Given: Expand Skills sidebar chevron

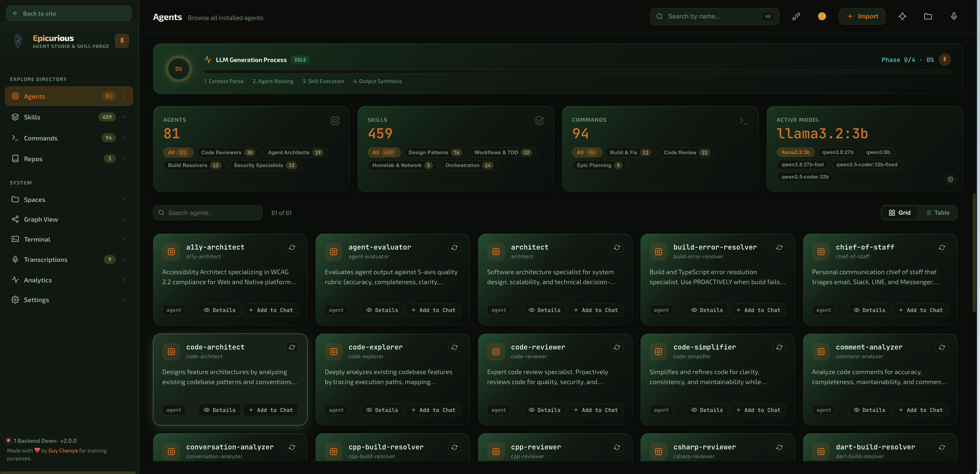Looking at the screenshot, I should (124, 117).
